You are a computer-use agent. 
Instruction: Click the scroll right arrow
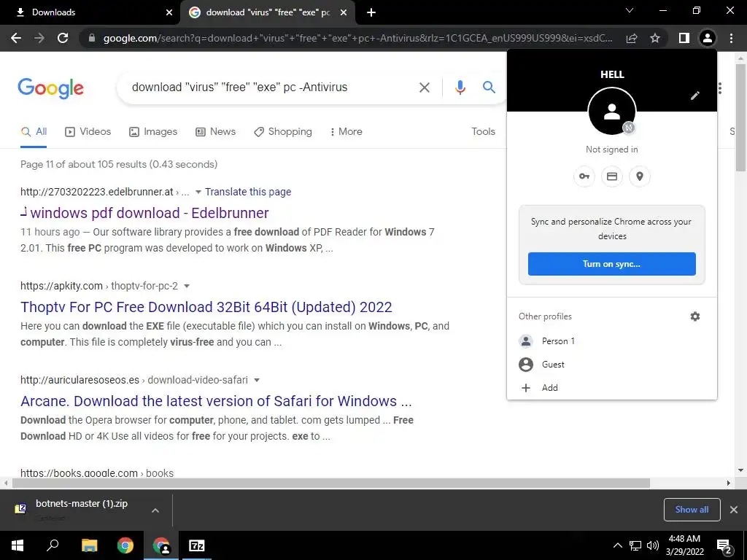coord(729,483)
